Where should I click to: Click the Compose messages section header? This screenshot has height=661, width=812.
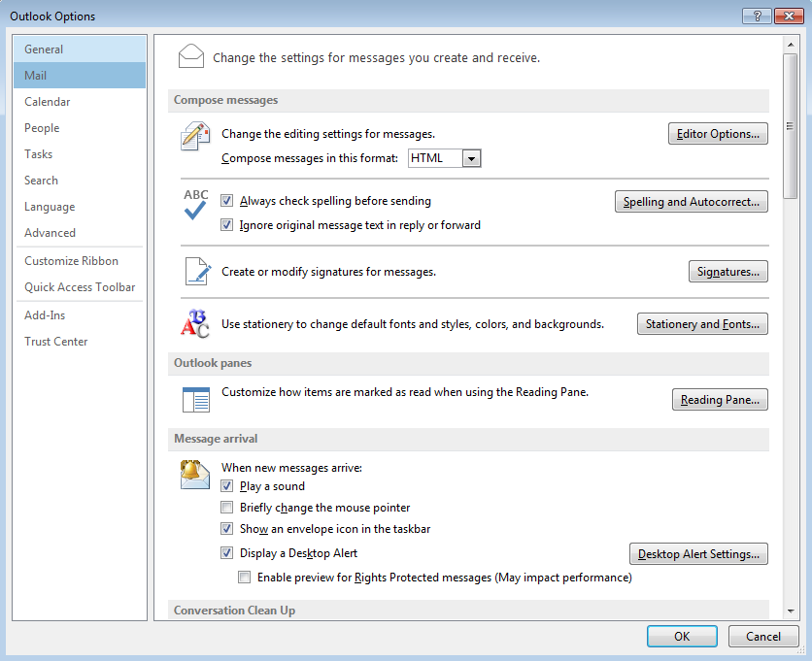[468, 100]
